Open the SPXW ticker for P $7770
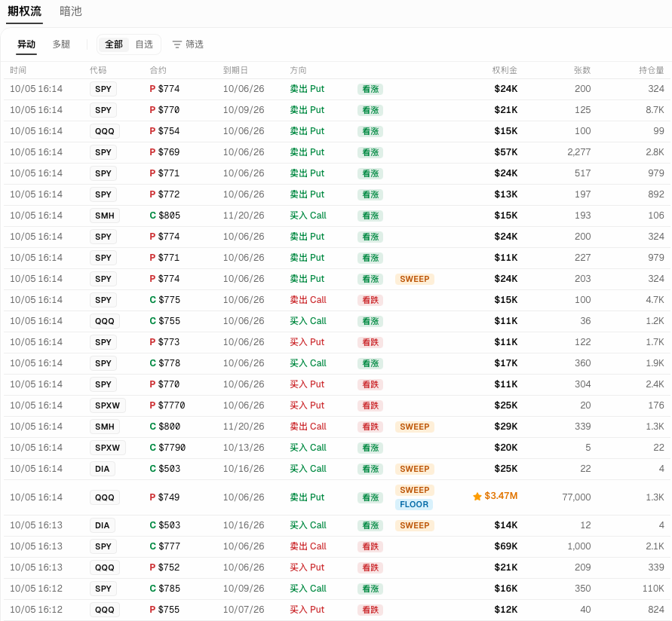 pos(108,405)
